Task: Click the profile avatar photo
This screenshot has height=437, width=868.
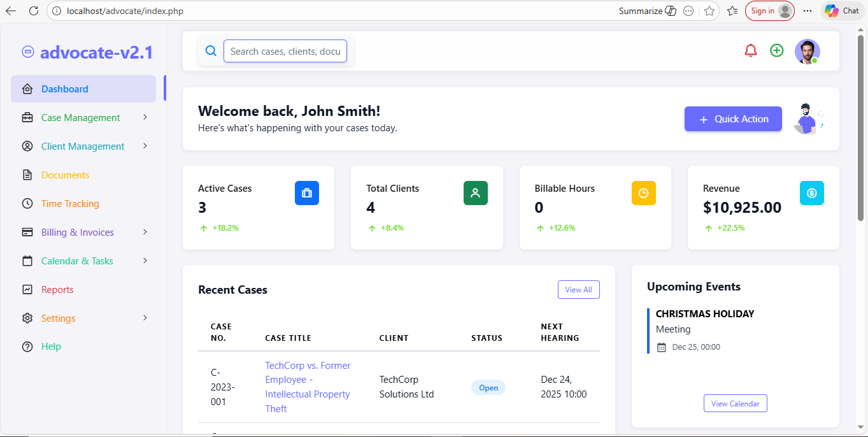Action: (x=807, y=52)
